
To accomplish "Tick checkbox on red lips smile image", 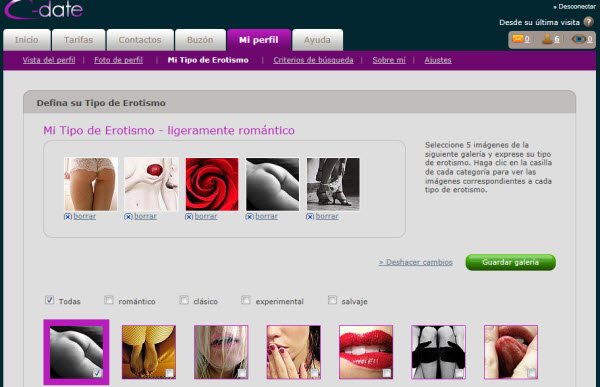I will pos(387,373).
